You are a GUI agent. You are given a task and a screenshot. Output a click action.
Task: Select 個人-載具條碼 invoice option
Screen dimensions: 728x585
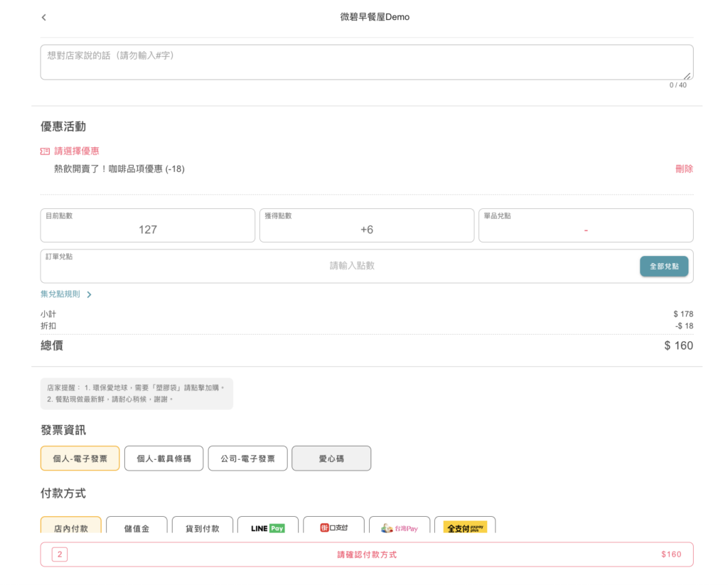point(164,458)
